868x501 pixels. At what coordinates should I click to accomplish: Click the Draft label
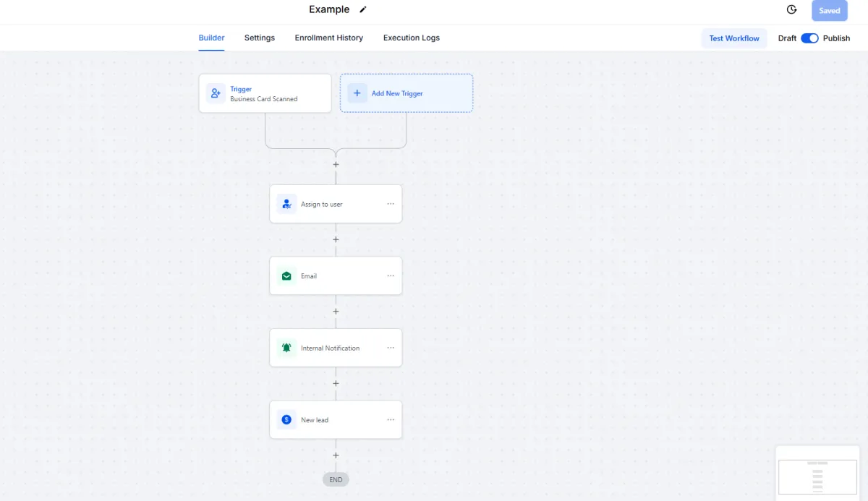pyautogui.click(x=787, y=38)
